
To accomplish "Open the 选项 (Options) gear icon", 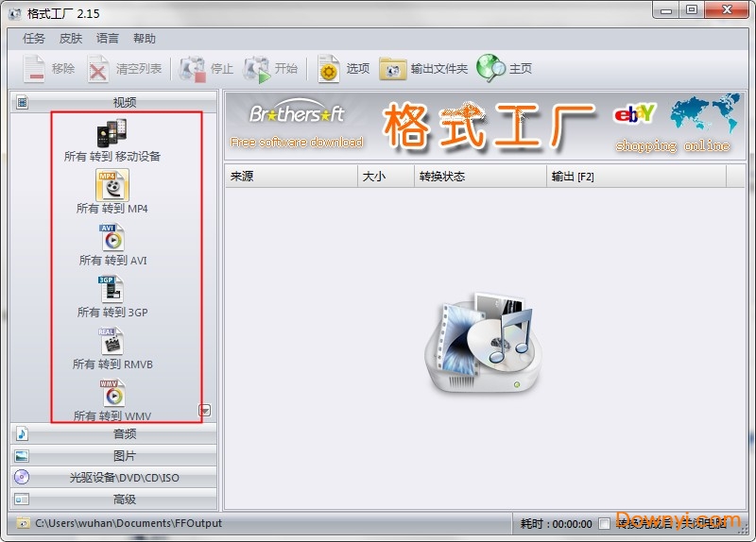I will 329,69.
